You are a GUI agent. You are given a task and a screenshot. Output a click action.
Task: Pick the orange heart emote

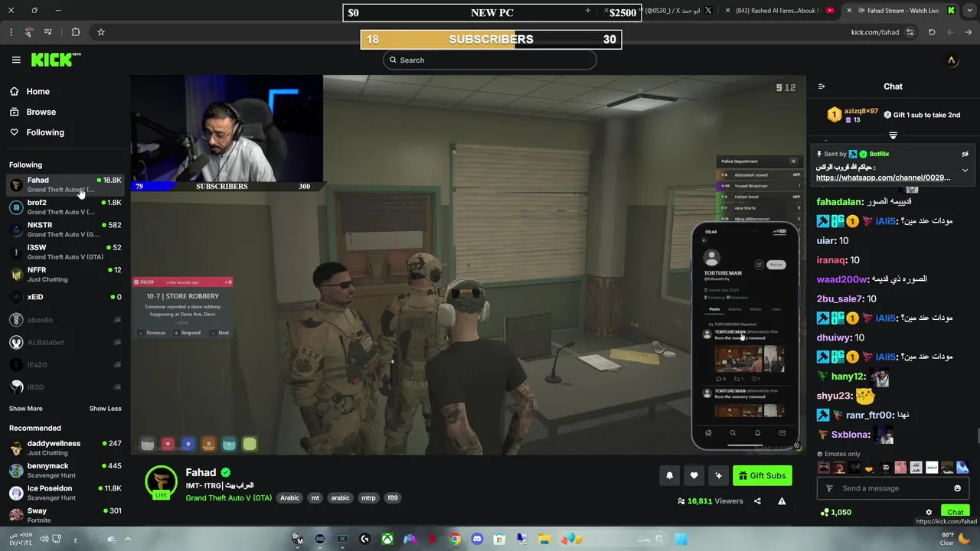point(869,468)
